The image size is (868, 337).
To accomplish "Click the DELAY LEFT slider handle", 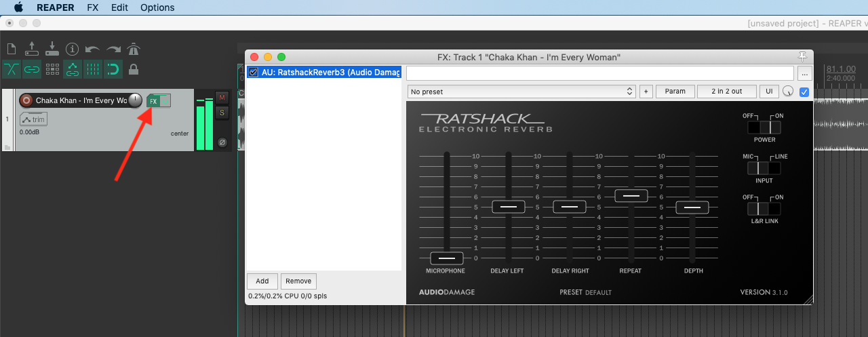I will click(509, 207).
